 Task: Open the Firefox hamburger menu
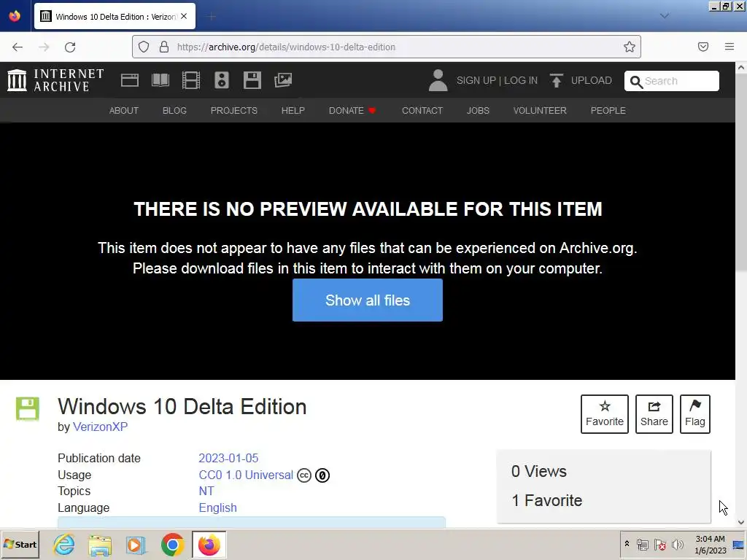tap(729, 47)
